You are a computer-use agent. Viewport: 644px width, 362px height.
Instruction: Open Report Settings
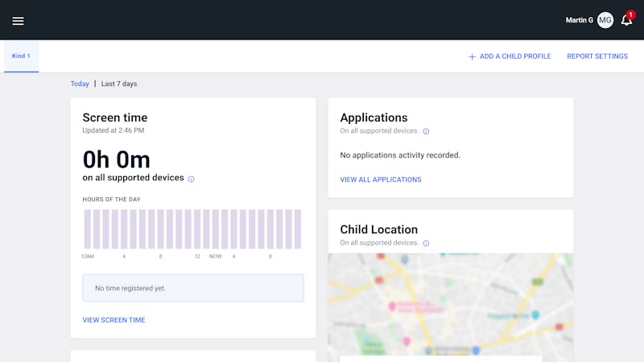pos(597,56)
